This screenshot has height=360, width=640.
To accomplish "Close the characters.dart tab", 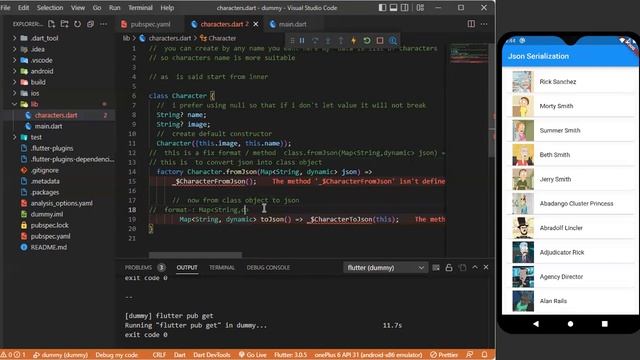I will pos(256,24).
